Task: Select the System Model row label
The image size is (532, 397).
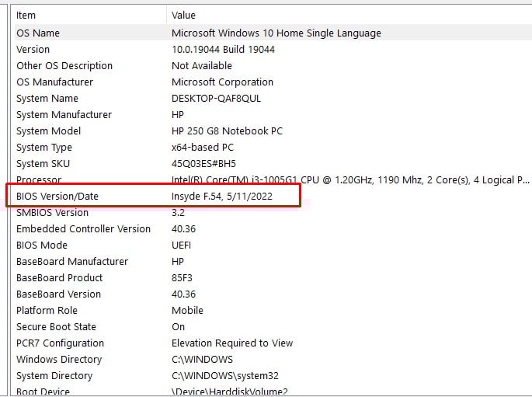Action: (x=48, y=131)
